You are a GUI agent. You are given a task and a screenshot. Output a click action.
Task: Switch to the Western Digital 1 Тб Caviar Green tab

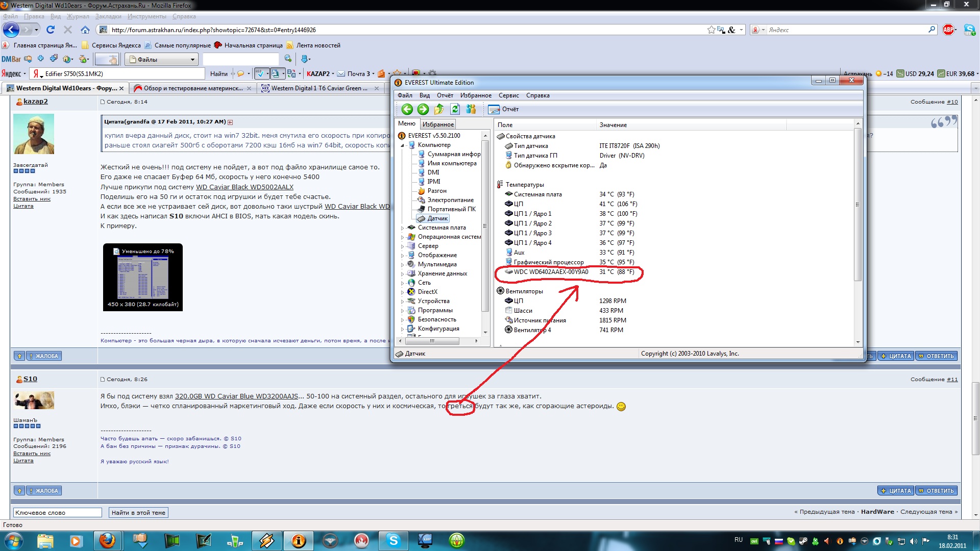(320, 88)
